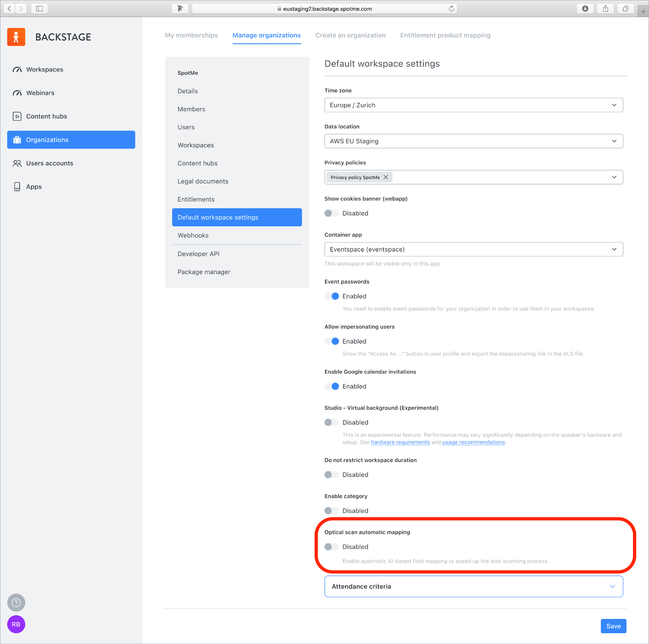Open Webinars via its gauge icon
The height and width of the screenshot is (644, 649).
17,93
